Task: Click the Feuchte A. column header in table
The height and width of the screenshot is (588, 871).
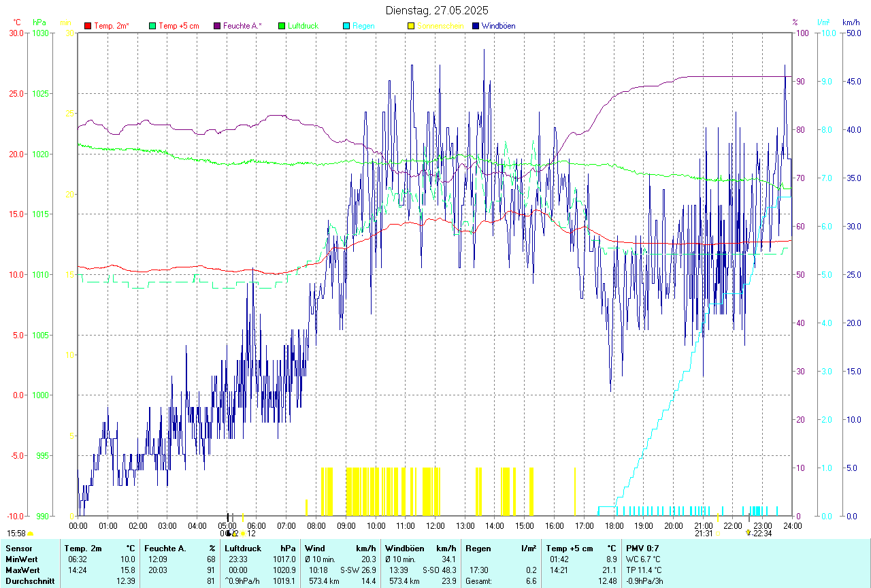Action: [x=165, y=548]
